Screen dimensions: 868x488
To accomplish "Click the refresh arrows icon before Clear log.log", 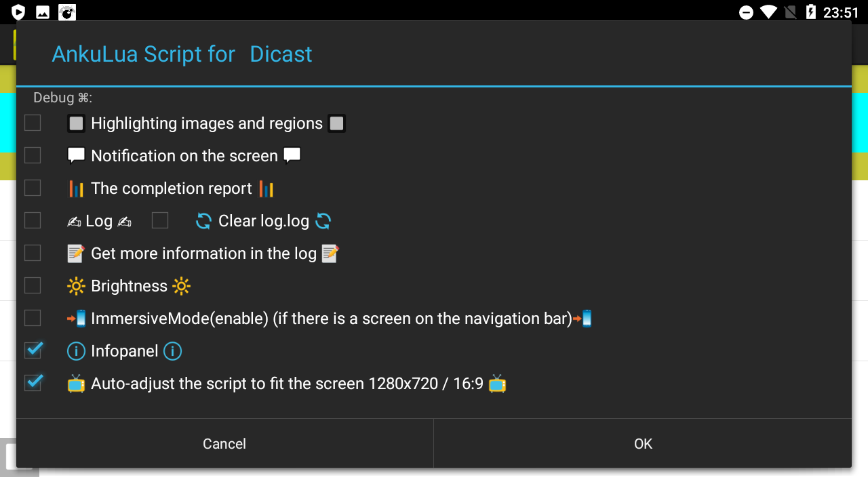I will coord(203,221).
